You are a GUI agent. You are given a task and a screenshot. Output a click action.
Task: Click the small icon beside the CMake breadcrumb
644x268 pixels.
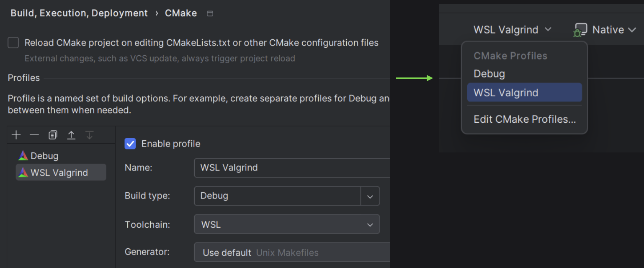point(210,13)
